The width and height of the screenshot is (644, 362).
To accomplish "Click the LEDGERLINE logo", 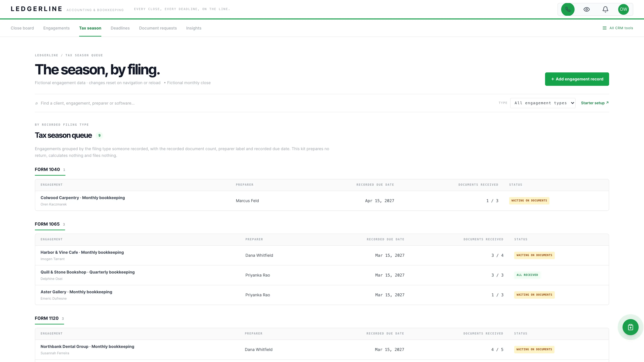I will point(37,9).
